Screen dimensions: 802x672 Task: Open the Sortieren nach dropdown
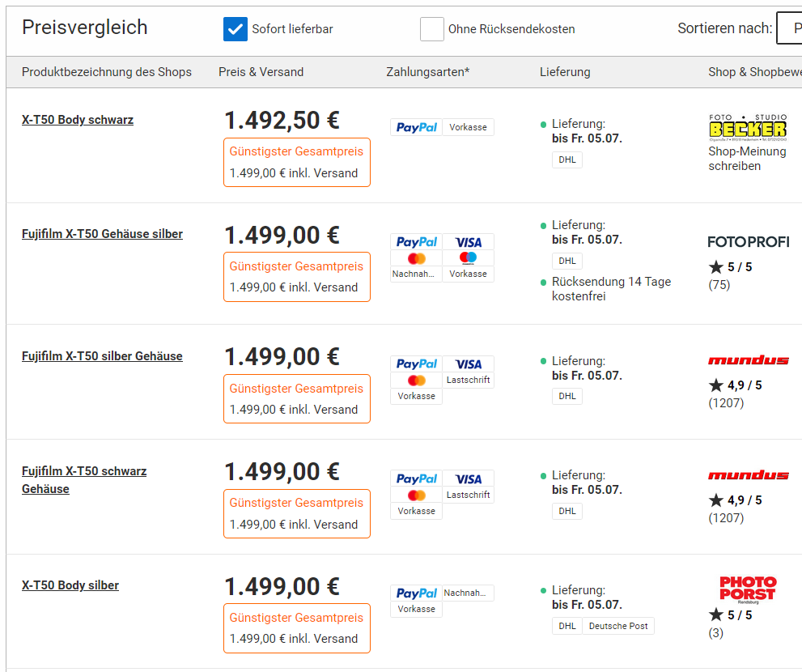(788, 28)
